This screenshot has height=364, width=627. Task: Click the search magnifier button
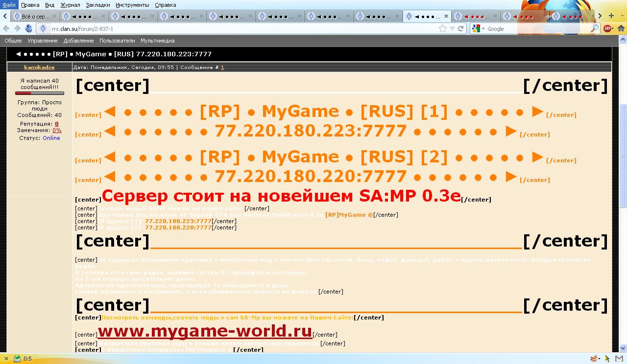pos(595,29)
